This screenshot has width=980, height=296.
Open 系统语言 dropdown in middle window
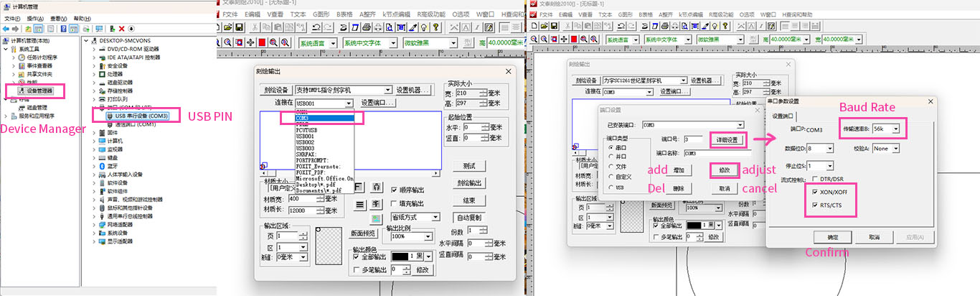pos(332,42)
